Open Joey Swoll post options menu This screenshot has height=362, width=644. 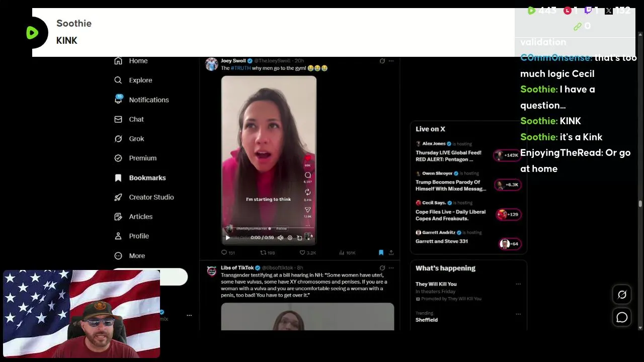tap(391, 61)
